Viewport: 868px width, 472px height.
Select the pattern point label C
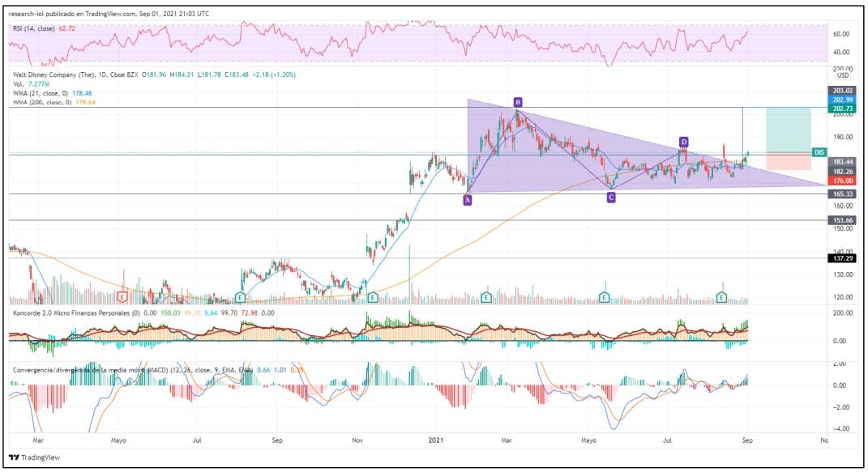611,198
